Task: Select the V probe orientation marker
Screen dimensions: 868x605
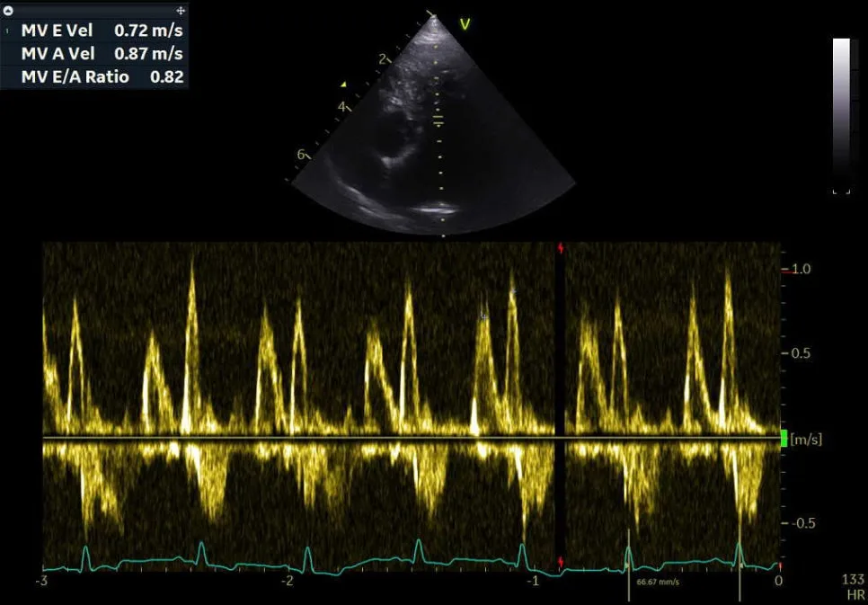Action: tap(465, 24)
